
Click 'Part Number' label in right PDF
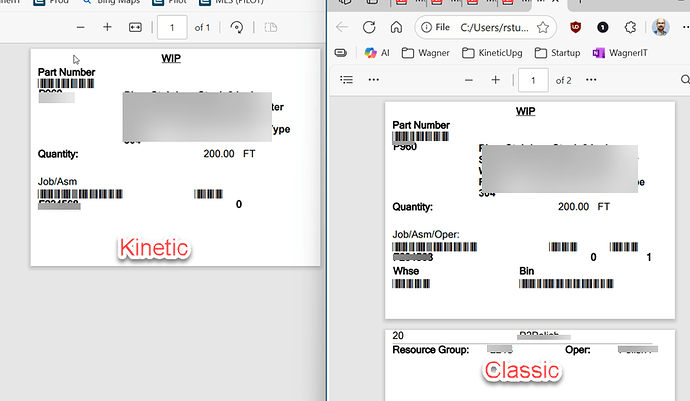[421, 125]
